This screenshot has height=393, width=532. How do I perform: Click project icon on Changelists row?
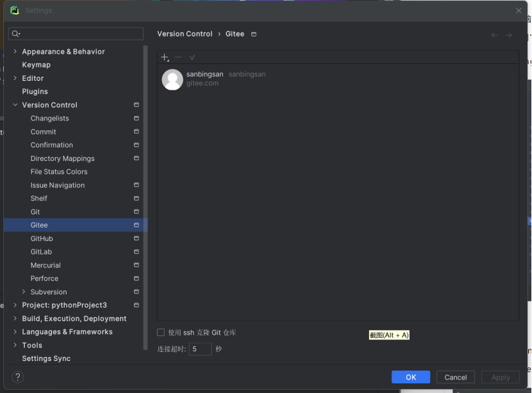click(x=137, y=118)
